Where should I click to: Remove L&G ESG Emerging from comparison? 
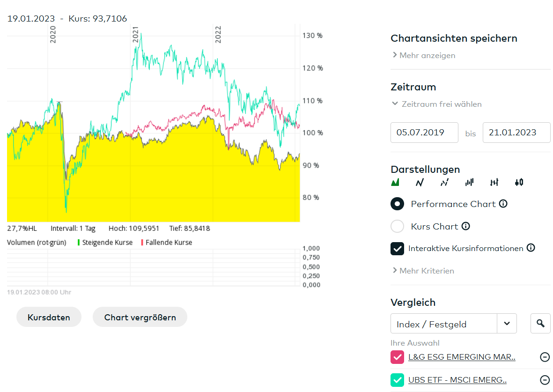pyautogui.click(x=545, y=357)
